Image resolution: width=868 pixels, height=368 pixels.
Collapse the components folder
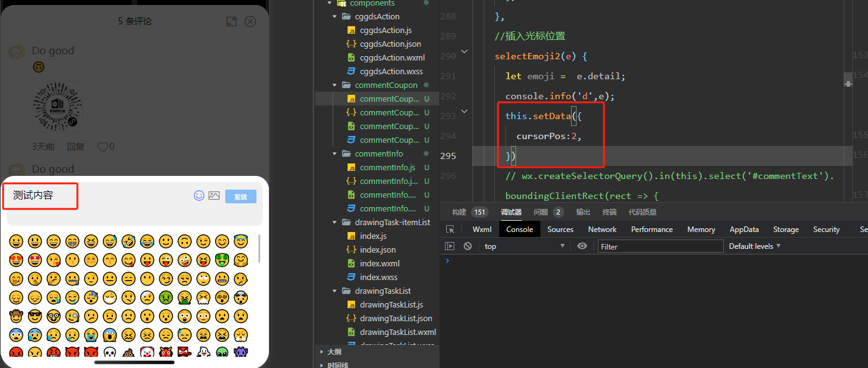pos(329,3)
